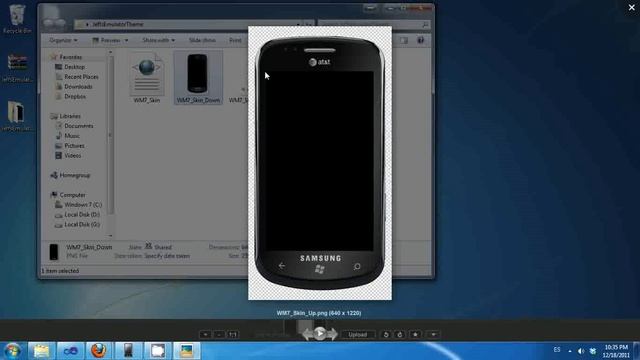Set zoom to 1:1 actual size
The height and width of the screenshot is (360, 640).
point(233,335)
